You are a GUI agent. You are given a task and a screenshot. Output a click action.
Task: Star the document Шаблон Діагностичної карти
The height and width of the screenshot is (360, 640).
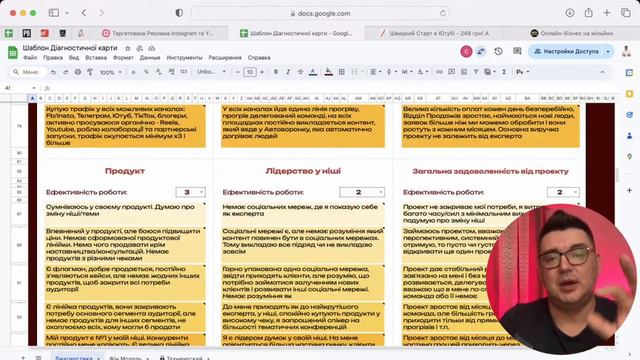click(x=128, y=48)
